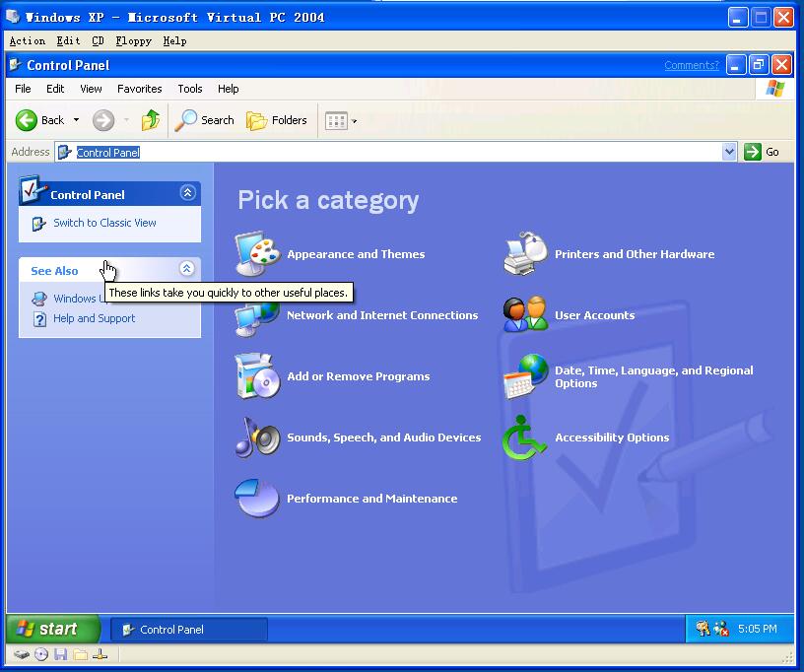This screenshot has width=804, height=672.
Task: Click the Go button beside the address bar
Action: pos(762,152)
